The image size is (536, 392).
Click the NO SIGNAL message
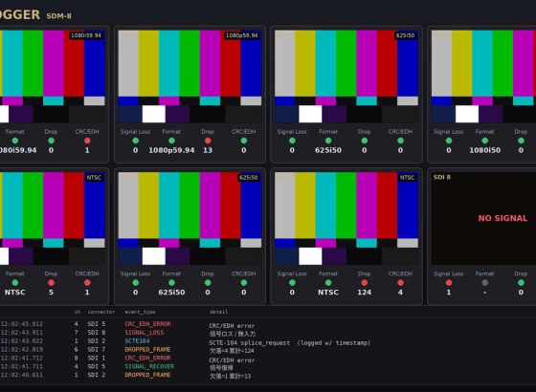point(502,218)
